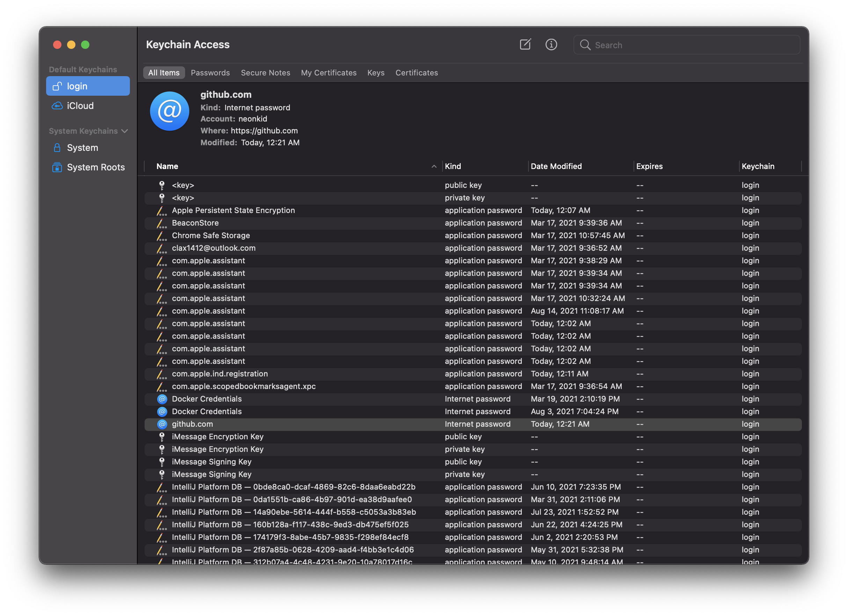
Task: Select the My Certificates tab
Action: (x=328, y=73)
